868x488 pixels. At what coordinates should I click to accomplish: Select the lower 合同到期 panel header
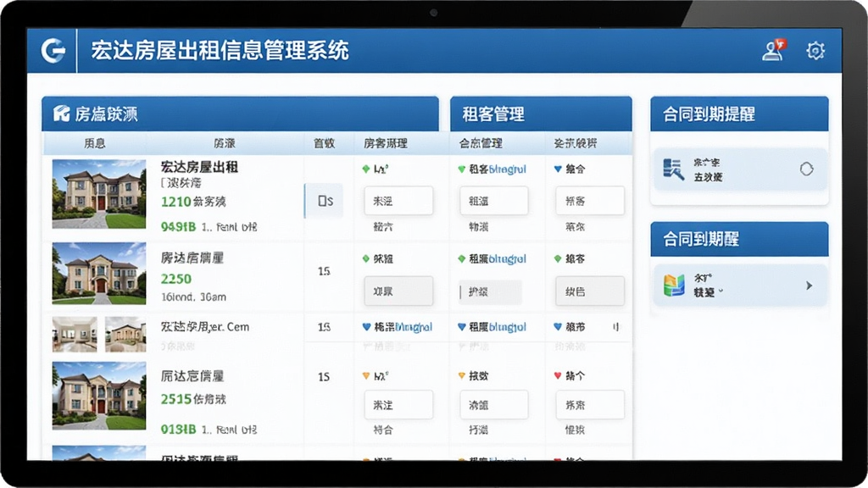[739, 239]
